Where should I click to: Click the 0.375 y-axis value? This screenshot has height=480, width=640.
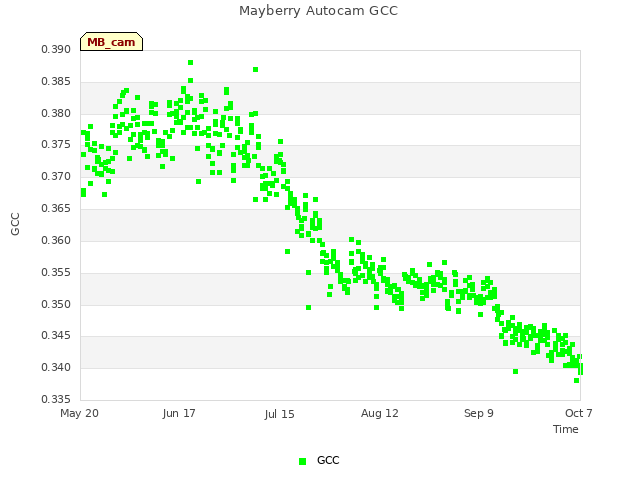(x=56, y=144)
